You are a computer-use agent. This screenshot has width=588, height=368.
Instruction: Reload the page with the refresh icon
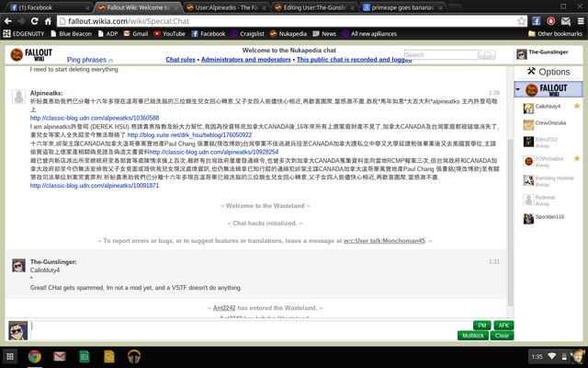(35, 21)
